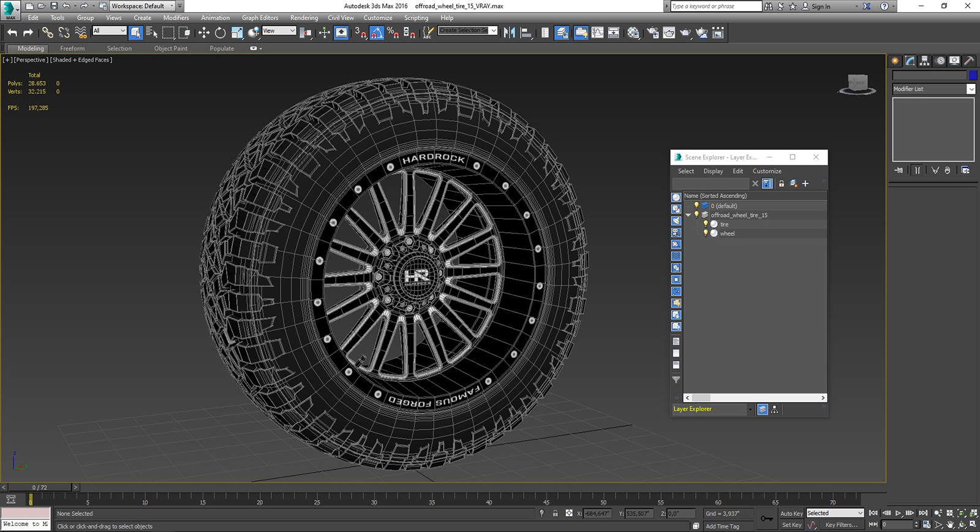980x532 pixels.
Task: Switch to the Object Paint ribbon tab
Action: pyautogui.click(x=171, y=48)
